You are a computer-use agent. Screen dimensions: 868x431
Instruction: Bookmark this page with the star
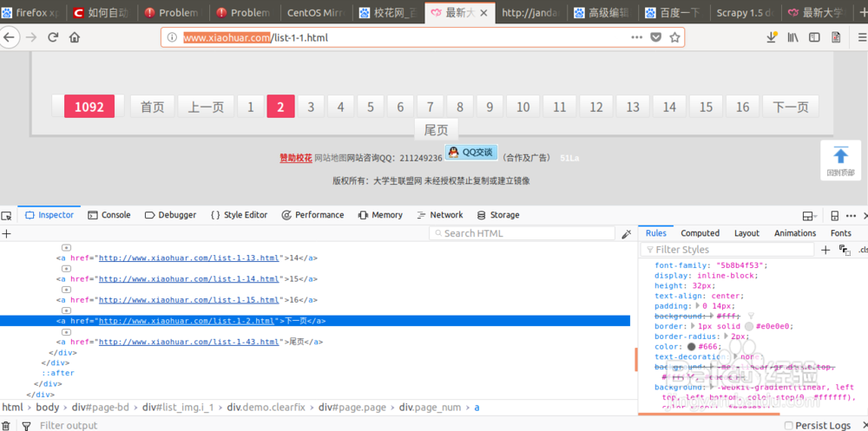pyautogui.click(x=674, y=37)
